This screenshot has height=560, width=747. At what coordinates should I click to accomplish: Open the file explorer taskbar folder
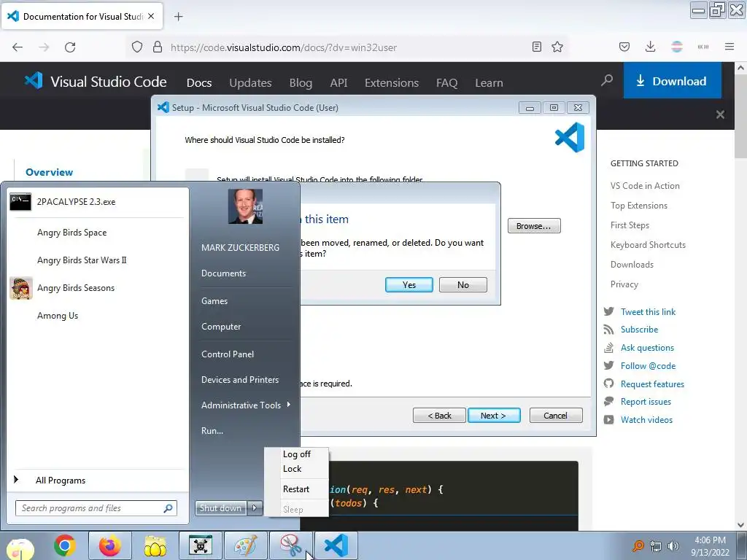pyautogui.click(x=155, y=545)
